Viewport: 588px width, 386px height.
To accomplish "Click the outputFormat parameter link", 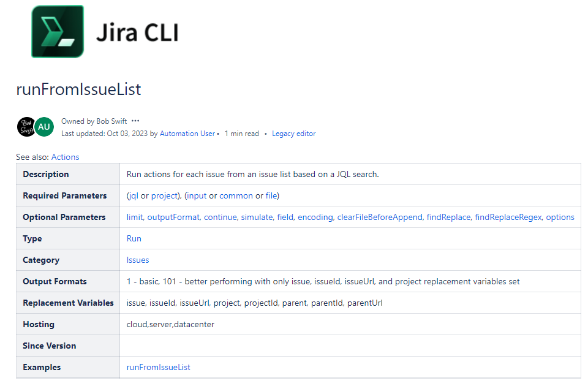I will tap(173, 217).
